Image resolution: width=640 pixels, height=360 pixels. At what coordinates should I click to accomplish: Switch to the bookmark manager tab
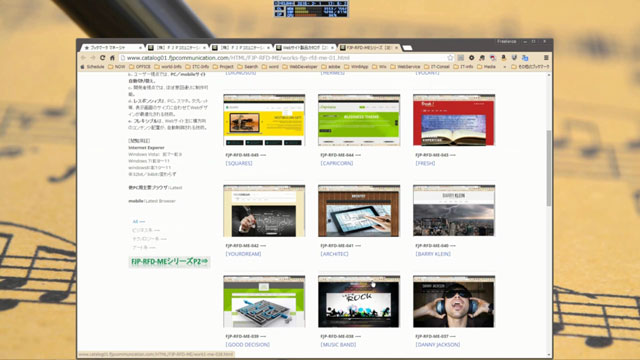point(111,48)
